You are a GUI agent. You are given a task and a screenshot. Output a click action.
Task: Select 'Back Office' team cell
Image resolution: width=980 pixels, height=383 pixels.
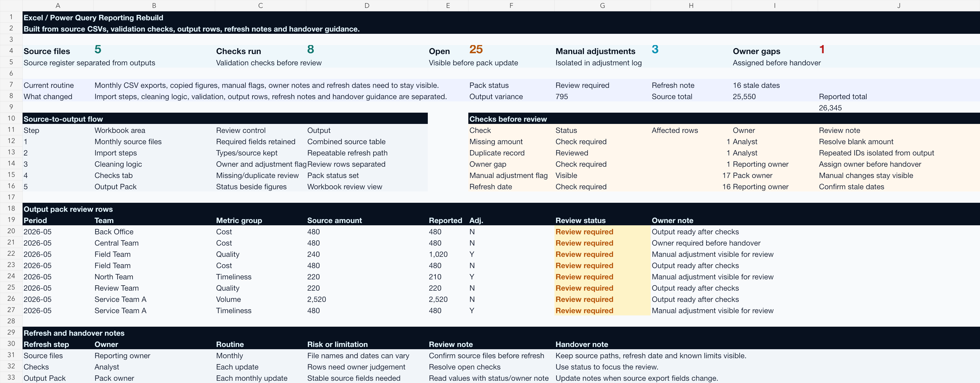[114, 232]
